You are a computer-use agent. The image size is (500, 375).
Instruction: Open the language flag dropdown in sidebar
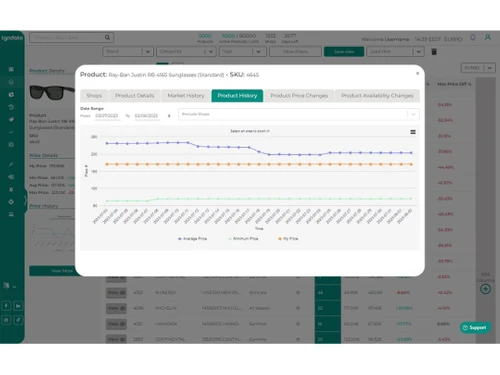(x=10, y=286)
